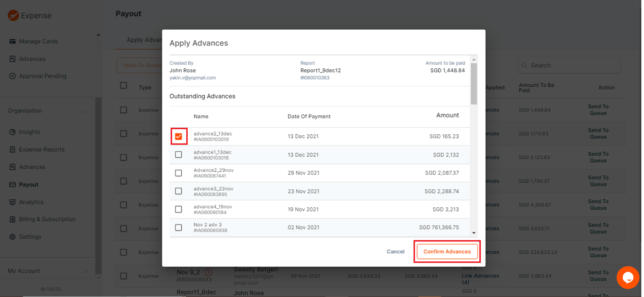Click Cancel in the Apply Advances dialog
Viewport: 644px width, 297px height.
pos(395,252)
